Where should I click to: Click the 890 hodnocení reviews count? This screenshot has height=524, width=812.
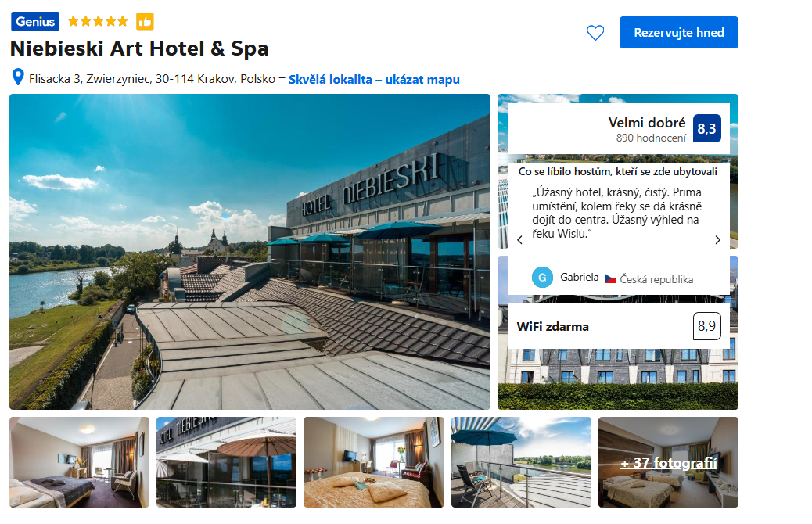pyautogui.click(x=650, y=138)
